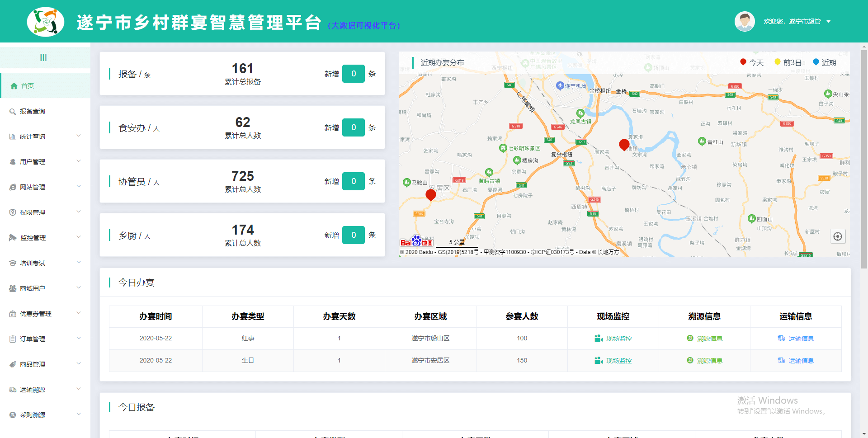
Task: Click the home icon beside 首页
Action: pos(14,86)
